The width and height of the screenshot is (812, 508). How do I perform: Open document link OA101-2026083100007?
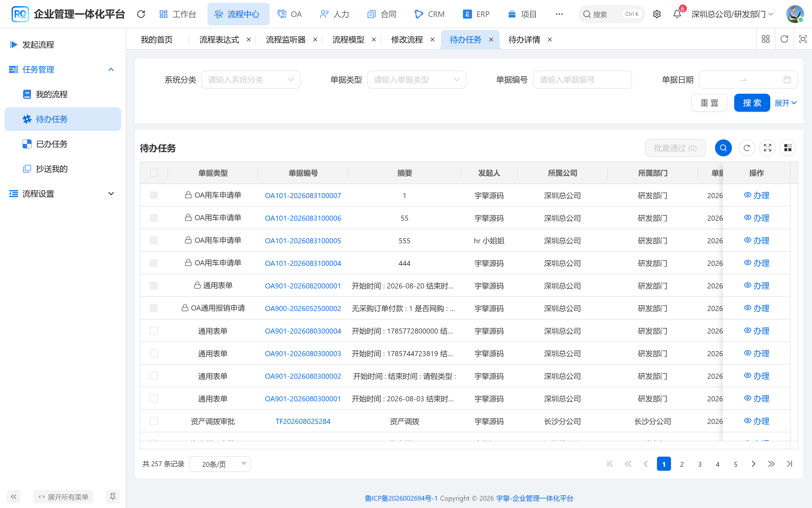click(303, 196)
